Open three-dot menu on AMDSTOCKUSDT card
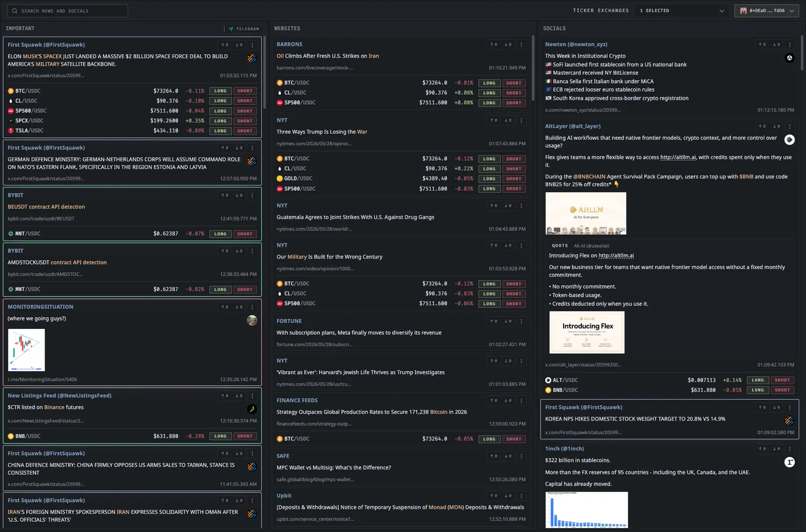Screen dimensions: 806x532 252,251
